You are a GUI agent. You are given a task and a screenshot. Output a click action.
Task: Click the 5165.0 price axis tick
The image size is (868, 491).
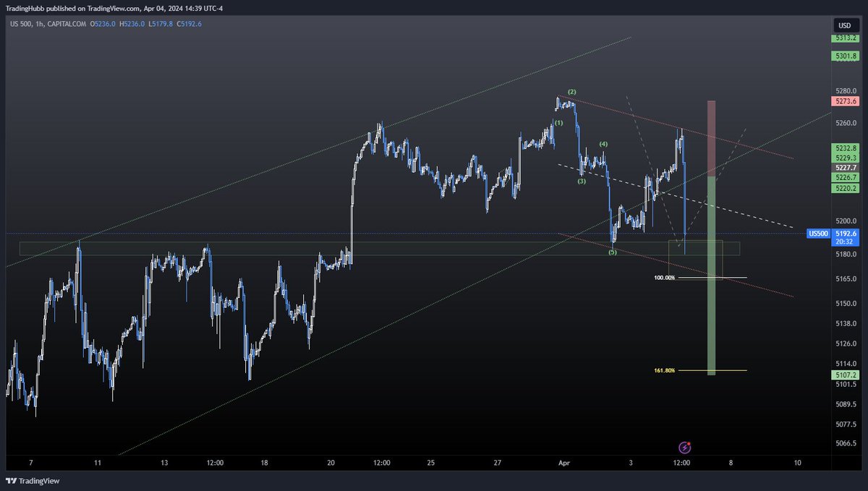[845, 278]
